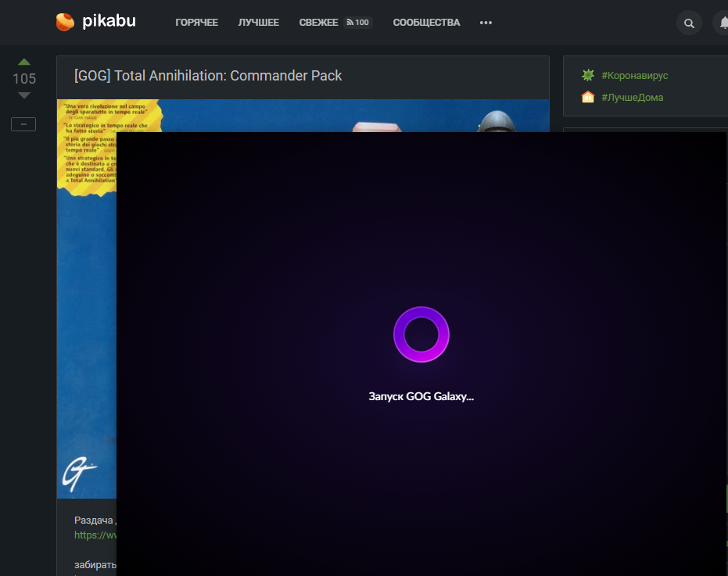Open the ГОРЯЧЕЕ section
Image resolution: width=728 pixels, height=576 pixels.
point(196,23)
